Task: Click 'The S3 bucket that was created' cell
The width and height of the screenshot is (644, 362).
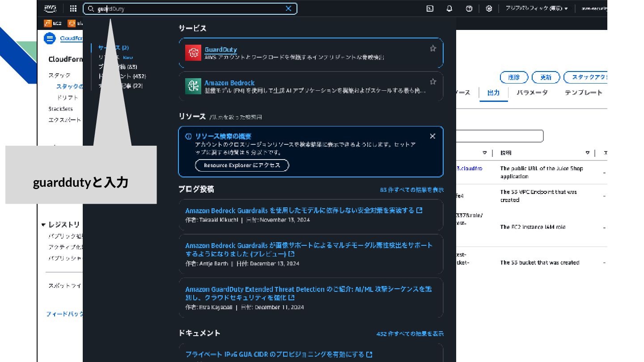Action: click(x=540, y=263)
